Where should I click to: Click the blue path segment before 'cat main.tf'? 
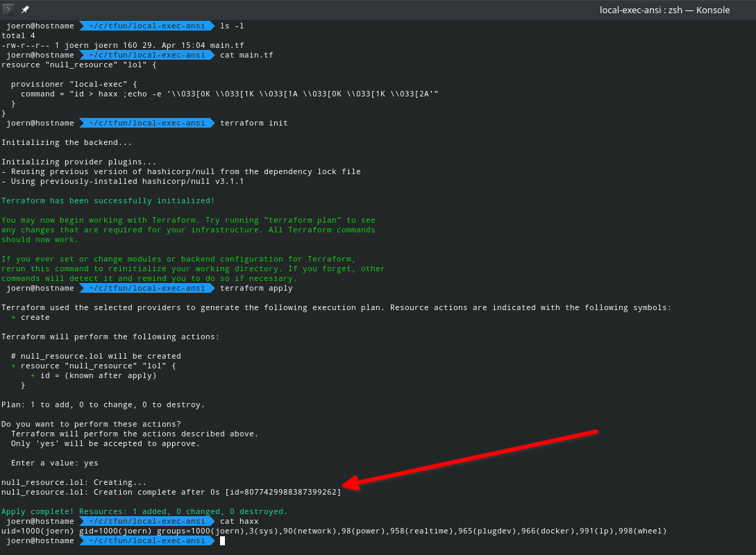pos(146,55)
